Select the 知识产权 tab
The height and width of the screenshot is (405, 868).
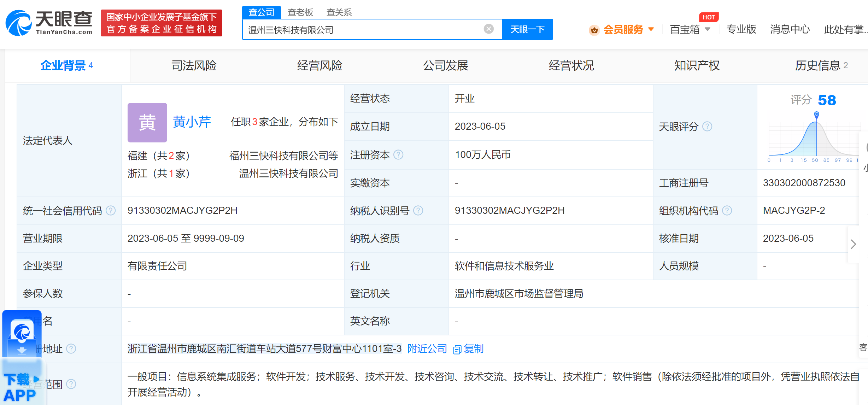point(697,65)
